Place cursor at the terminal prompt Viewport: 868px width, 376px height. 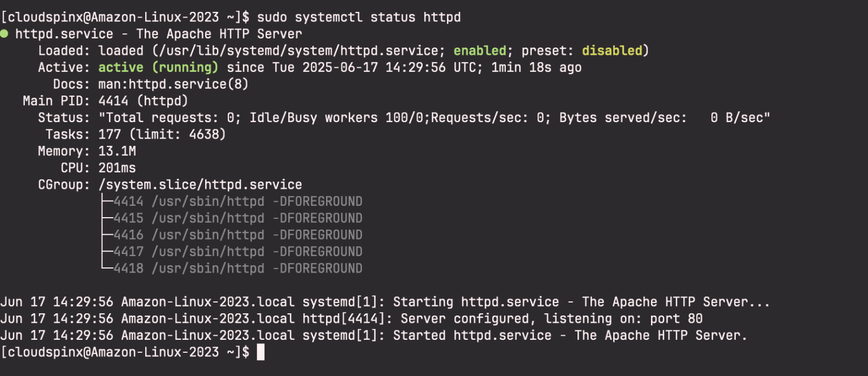coord(260,352)
